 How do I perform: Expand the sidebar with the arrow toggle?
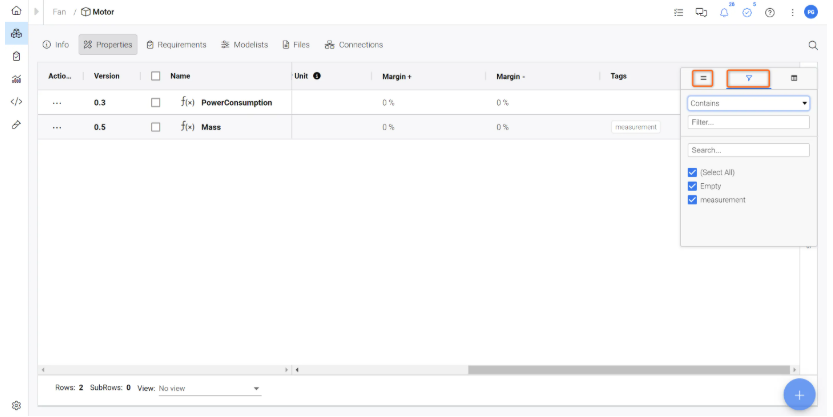click(x=36, y=11)
